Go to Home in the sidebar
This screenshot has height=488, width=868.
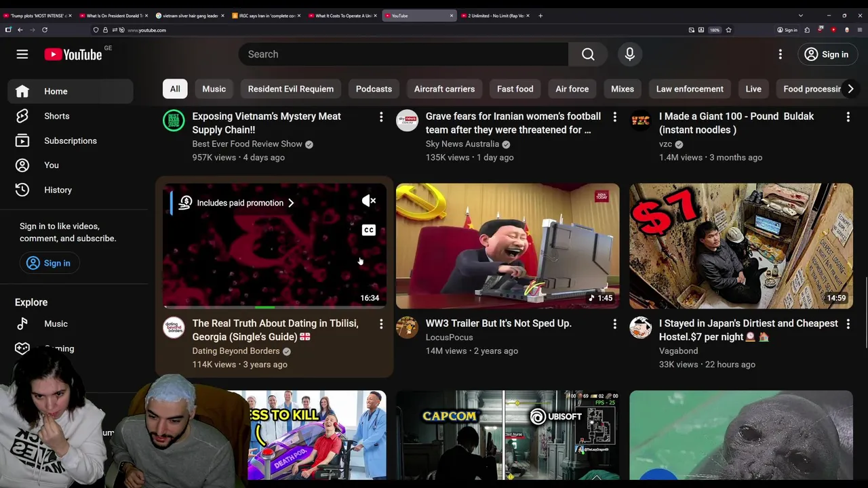tap(71, 91)
